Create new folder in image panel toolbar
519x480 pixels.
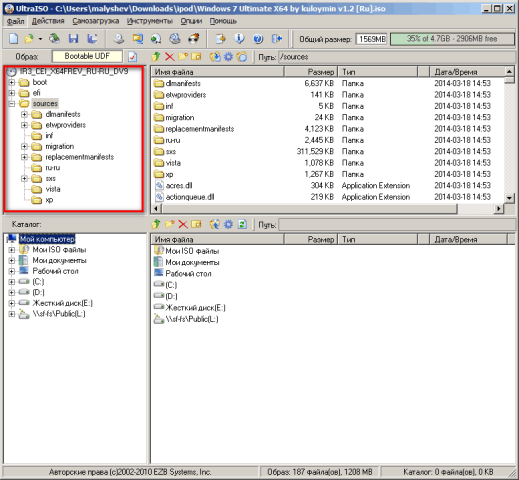pos(183,57)
